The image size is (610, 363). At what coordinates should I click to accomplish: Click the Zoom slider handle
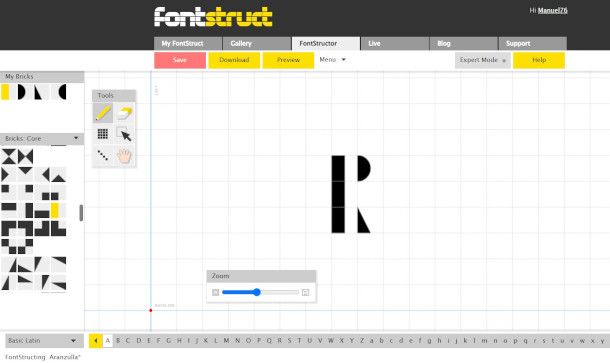pyautogui.click(x=256, y=292)
